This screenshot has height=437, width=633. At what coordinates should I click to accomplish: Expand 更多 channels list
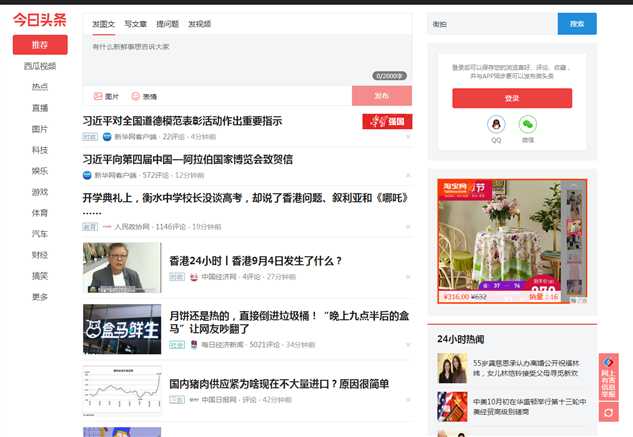pos(40,297)
